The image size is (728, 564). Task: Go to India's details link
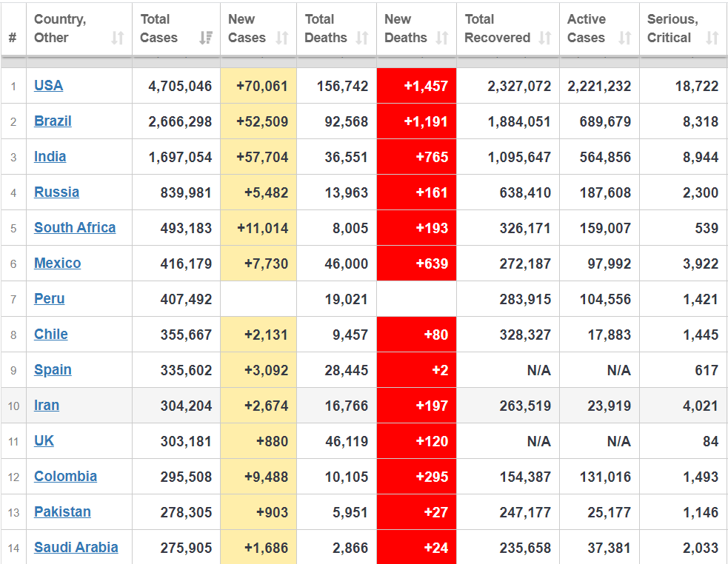coord(50,156)
